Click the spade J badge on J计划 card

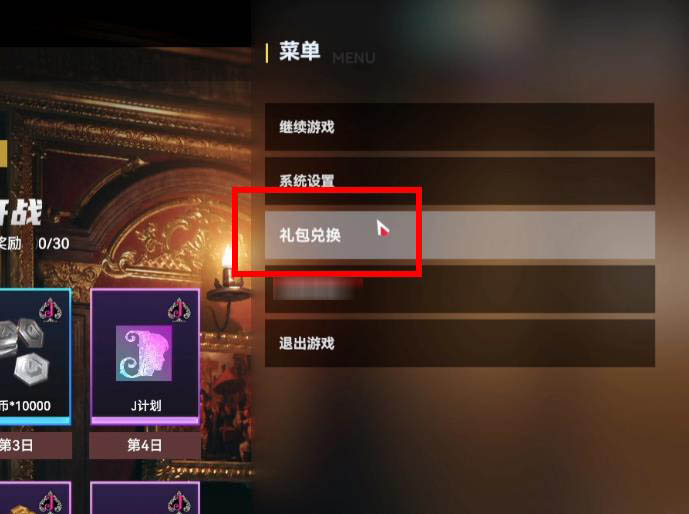tap(179, 309)
